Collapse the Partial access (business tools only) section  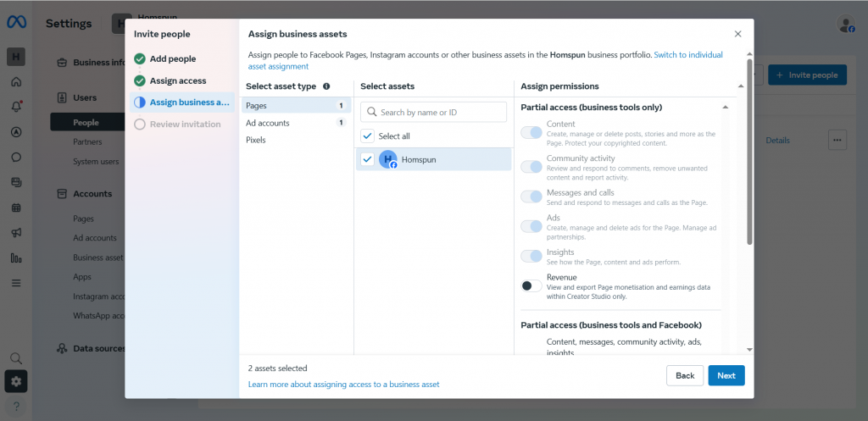726,108
